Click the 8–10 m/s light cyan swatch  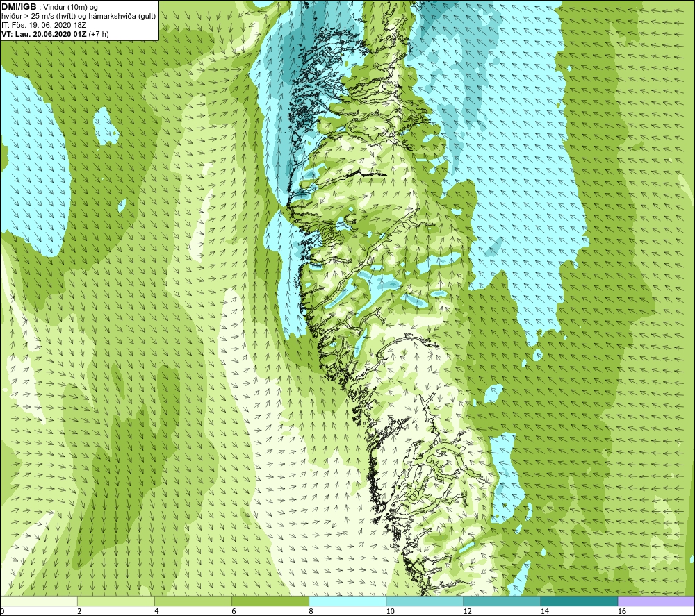tap(347, 601)
